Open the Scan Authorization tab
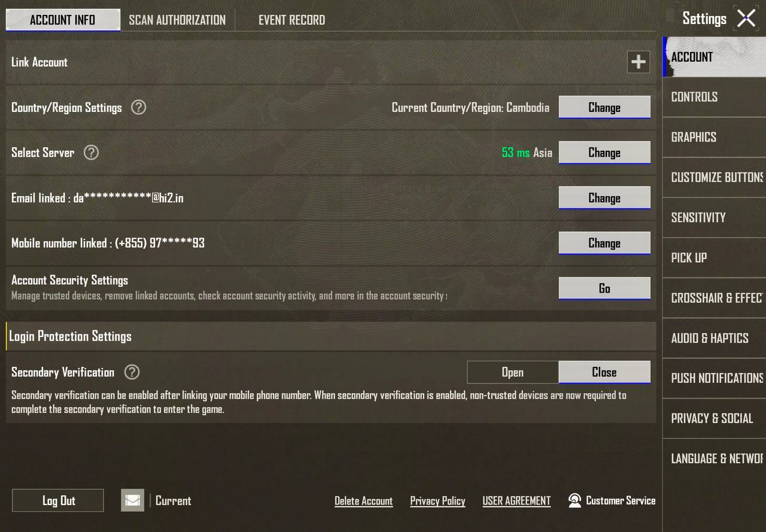 click(x=177, y=20)
